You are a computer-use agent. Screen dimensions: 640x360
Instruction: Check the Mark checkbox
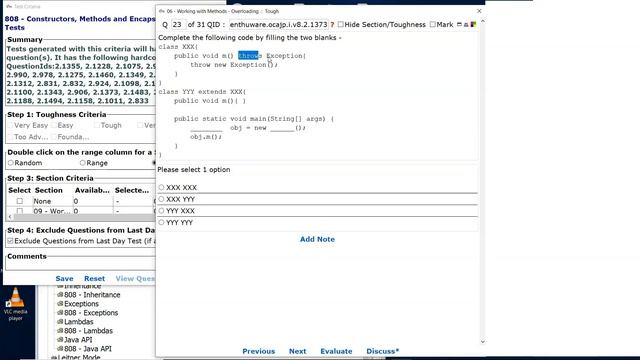(x=433, y=24)
